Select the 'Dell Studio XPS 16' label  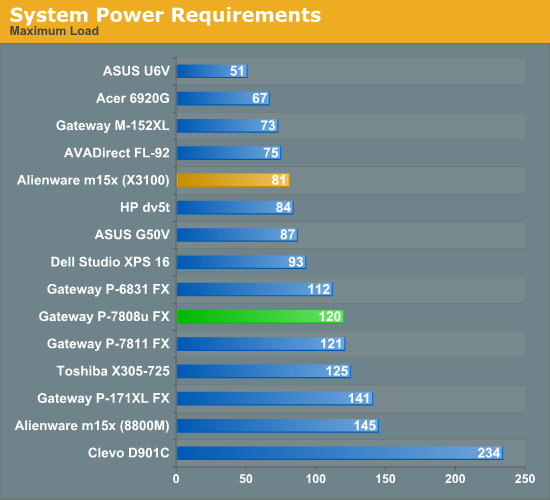[110, 262]
